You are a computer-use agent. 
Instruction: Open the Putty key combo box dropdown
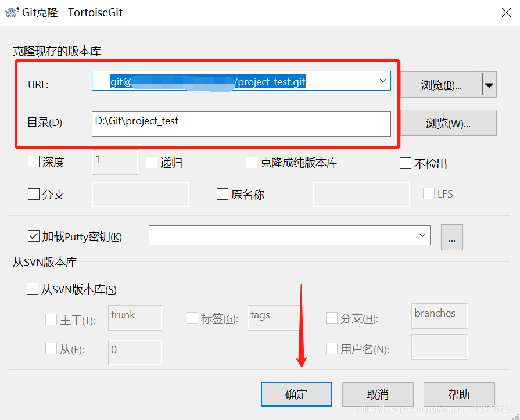tap(422, 235)
